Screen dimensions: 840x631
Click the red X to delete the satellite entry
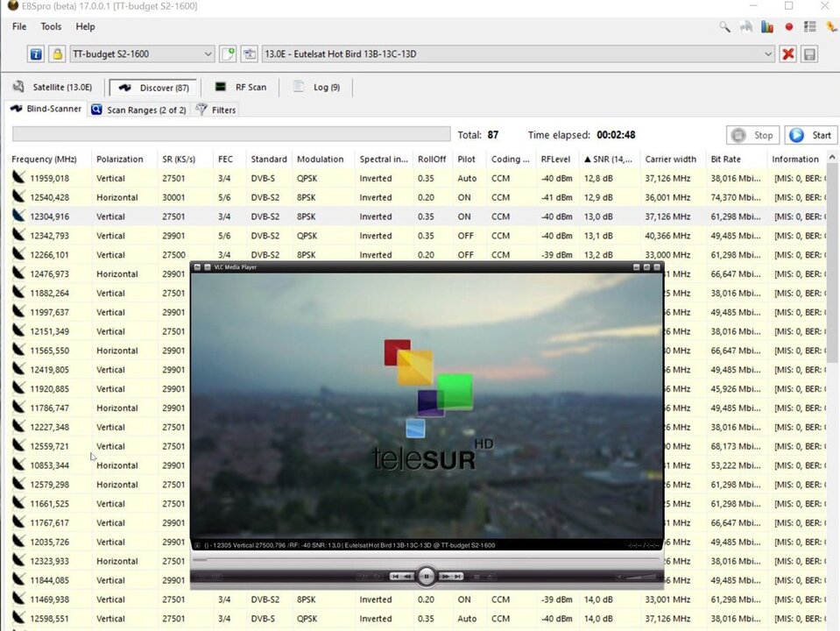click(787, 53)
